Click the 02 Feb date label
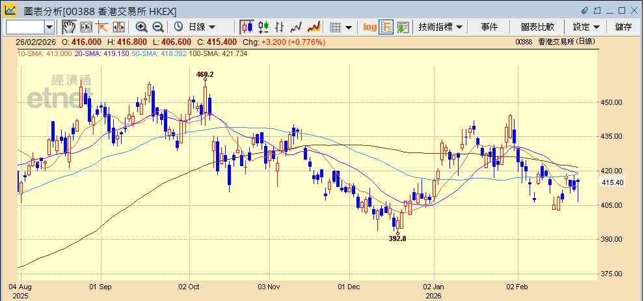The height and width of the screenshot is (301, 644). point(518,287)
